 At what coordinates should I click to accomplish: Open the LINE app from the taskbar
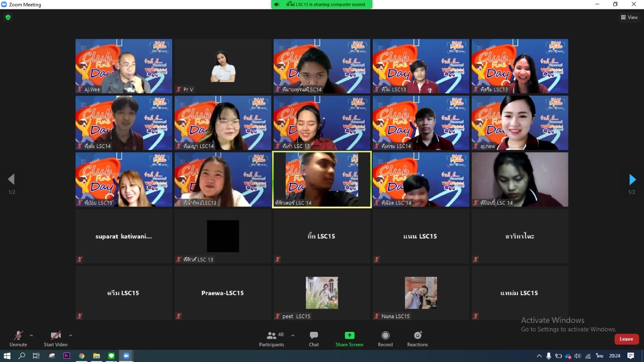[111, 356]
